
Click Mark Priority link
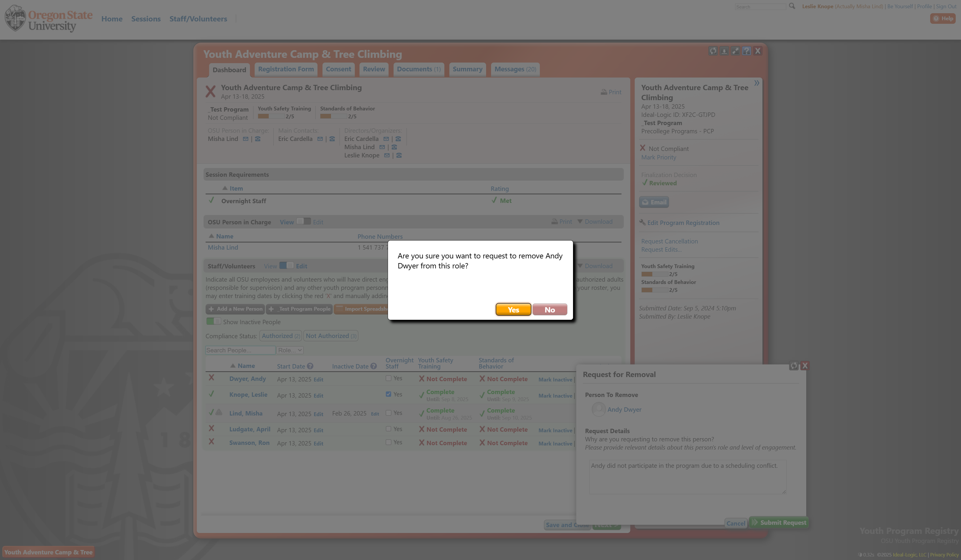(x=658, y=157)
